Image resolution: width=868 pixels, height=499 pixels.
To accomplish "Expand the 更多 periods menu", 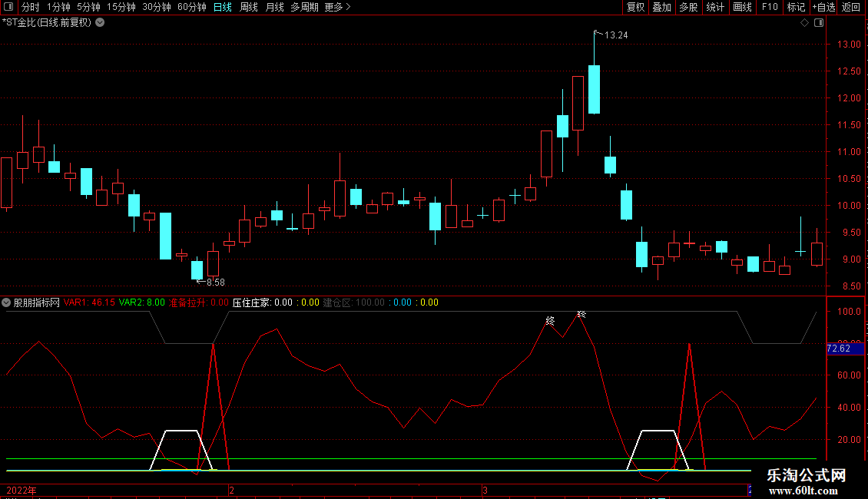I will click(337, 7).
